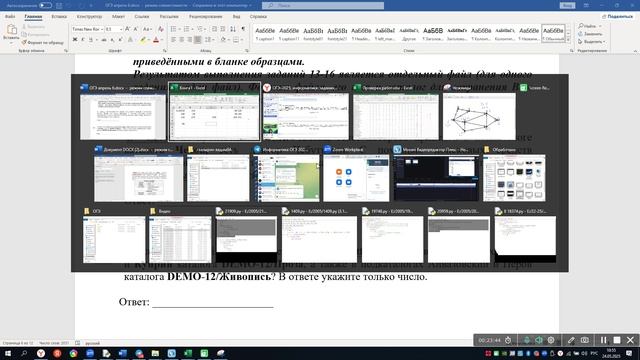Toggle subscript formatting
The image size is (640, 360).
pos(112,40)
